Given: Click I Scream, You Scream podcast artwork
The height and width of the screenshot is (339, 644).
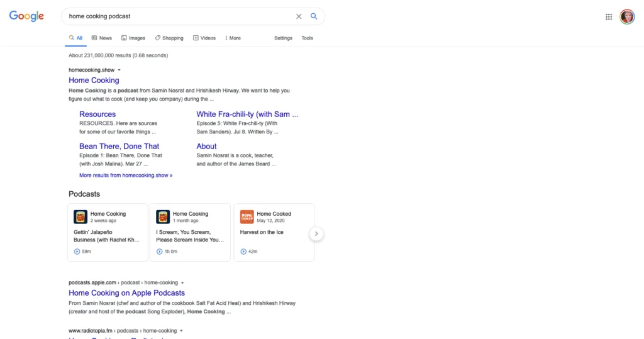Looking at the screenshot, I should click(163, 216).
